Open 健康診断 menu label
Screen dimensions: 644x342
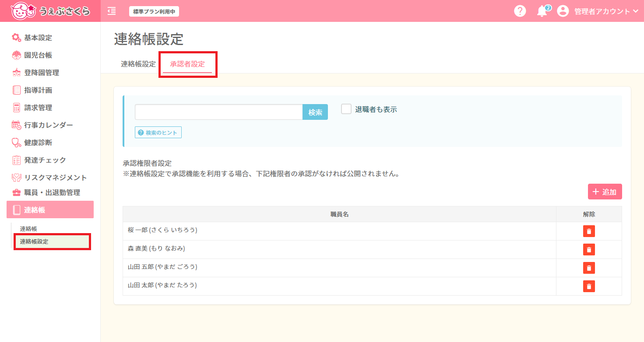[38, 143]
